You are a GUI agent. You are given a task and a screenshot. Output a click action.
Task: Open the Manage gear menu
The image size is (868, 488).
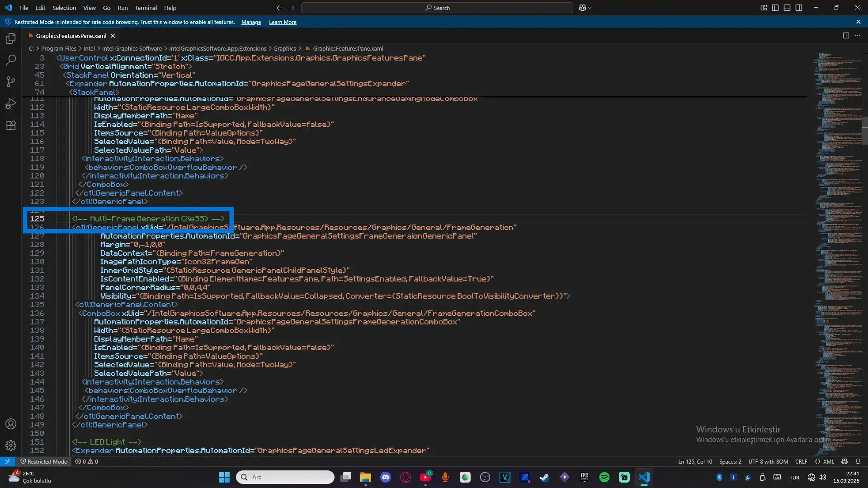pos(11,446)
